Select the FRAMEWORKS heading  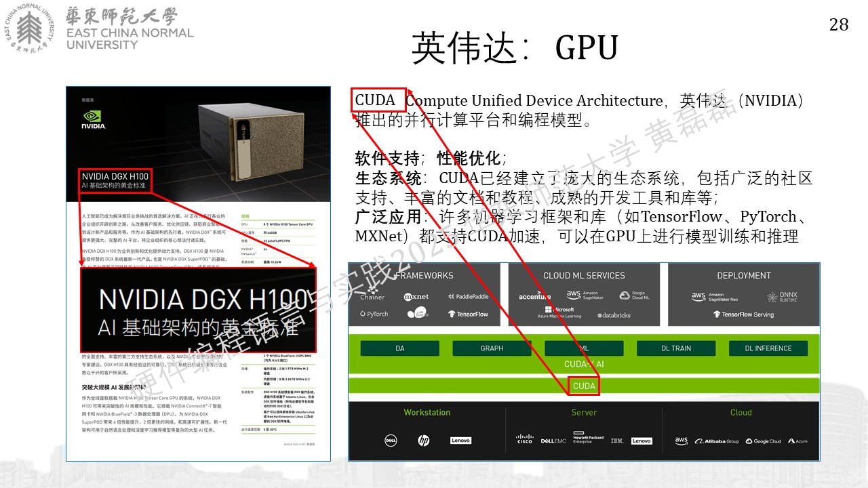[x=424, y=276]
